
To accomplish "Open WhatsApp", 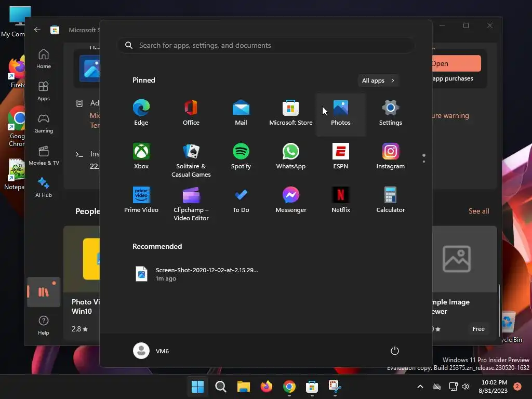I will click(x=291, y=157).
